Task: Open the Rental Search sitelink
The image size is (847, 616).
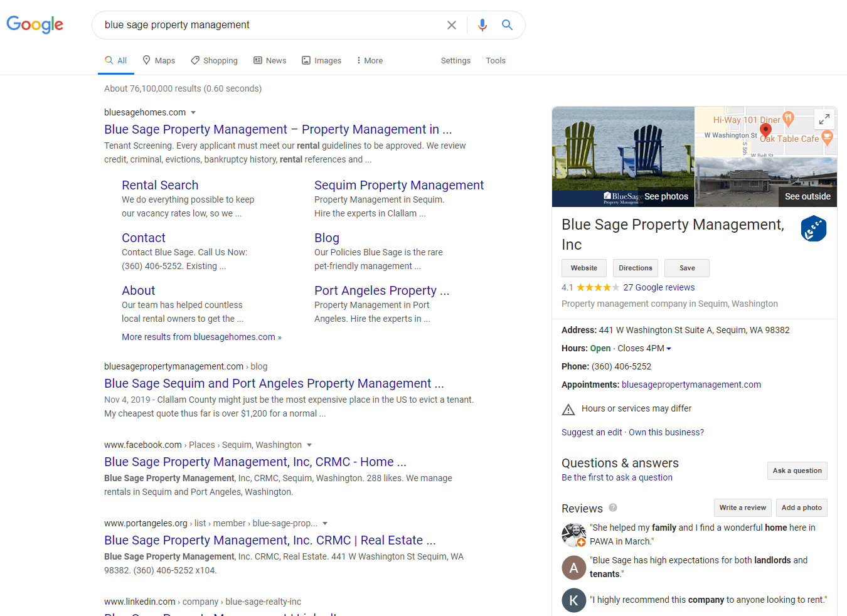Action: tap(160, 185)
